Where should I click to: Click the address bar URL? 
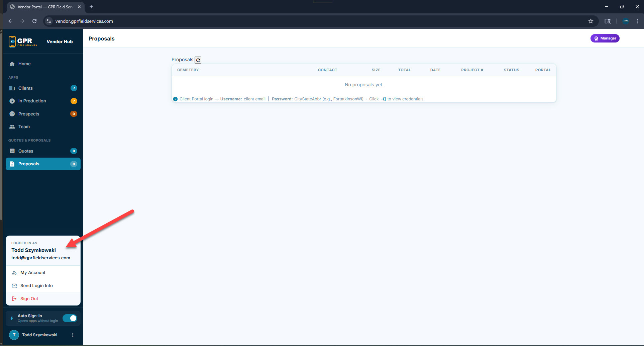(84, 21)
